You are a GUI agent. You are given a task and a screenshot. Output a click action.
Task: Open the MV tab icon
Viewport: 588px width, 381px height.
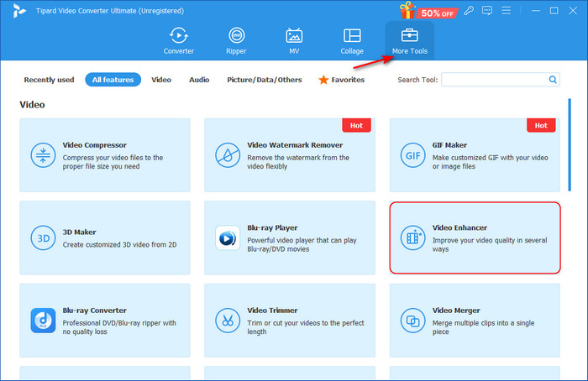pos(294,35)
